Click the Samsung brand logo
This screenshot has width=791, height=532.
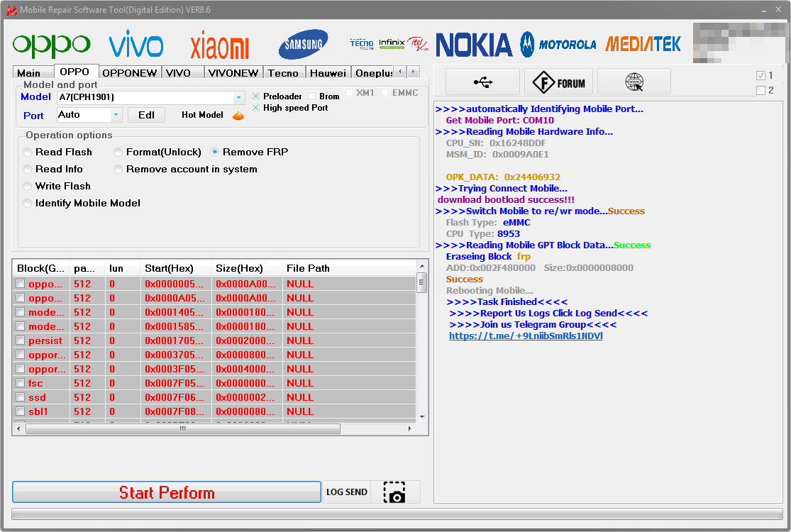click(303, 45)
